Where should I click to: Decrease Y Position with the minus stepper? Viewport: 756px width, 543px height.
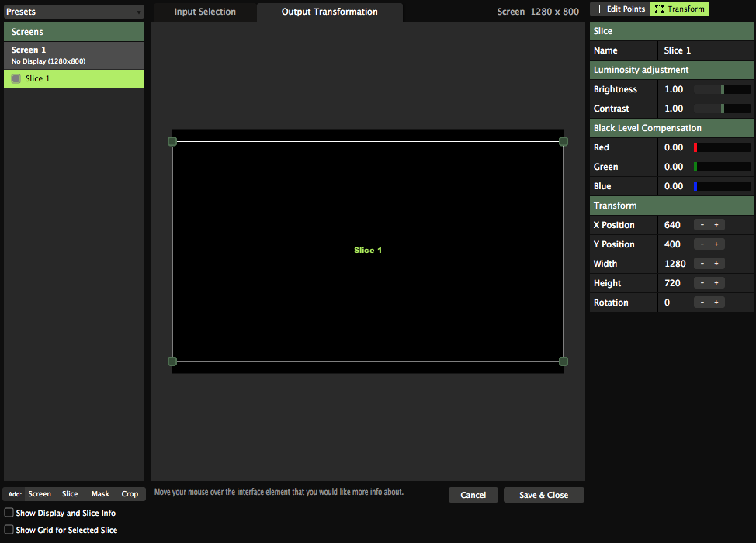[x=702, y=244]
